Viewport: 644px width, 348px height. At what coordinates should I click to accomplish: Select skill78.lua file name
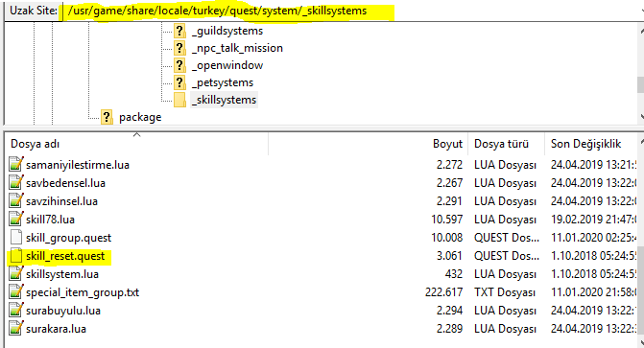50,220
